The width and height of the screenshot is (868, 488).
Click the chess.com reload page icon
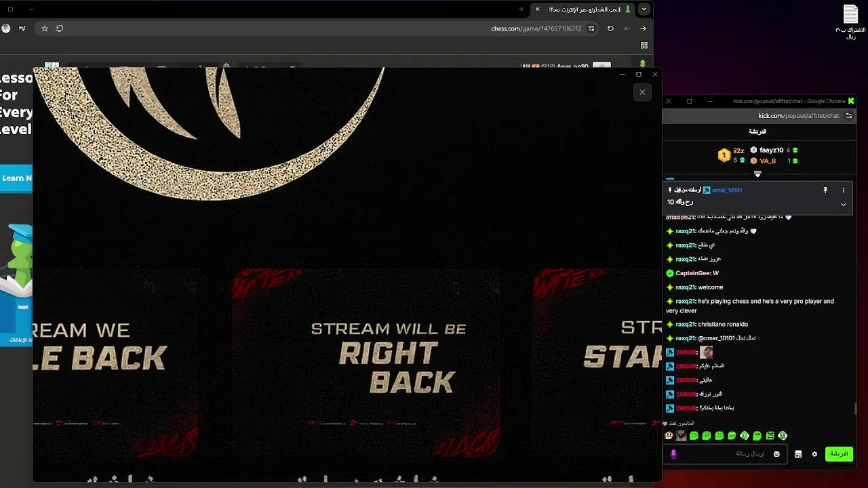[x=610, y=28]
